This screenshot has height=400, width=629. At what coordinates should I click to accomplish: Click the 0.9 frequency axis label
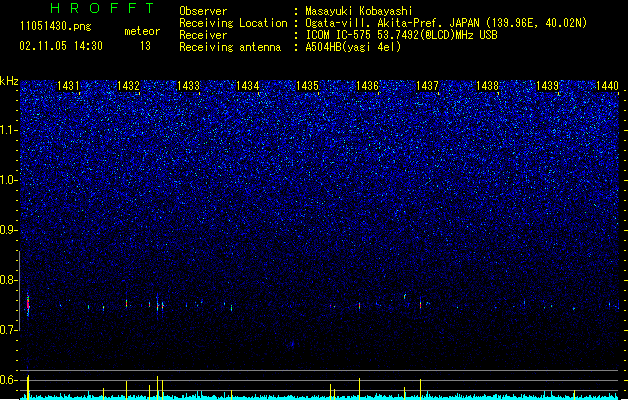coord(9,230)
